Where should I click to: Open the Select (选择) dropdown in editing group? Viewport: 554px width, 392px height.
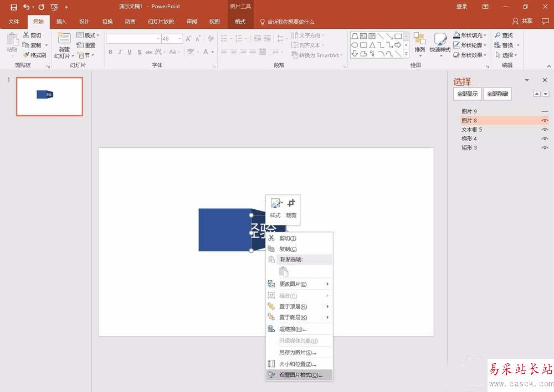pos(506,55)
